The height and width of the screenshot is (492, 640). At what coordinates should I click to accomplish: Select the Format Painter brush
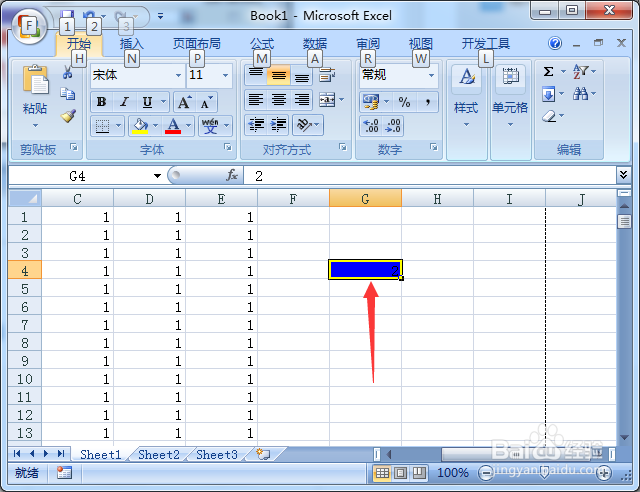point(68,116)
